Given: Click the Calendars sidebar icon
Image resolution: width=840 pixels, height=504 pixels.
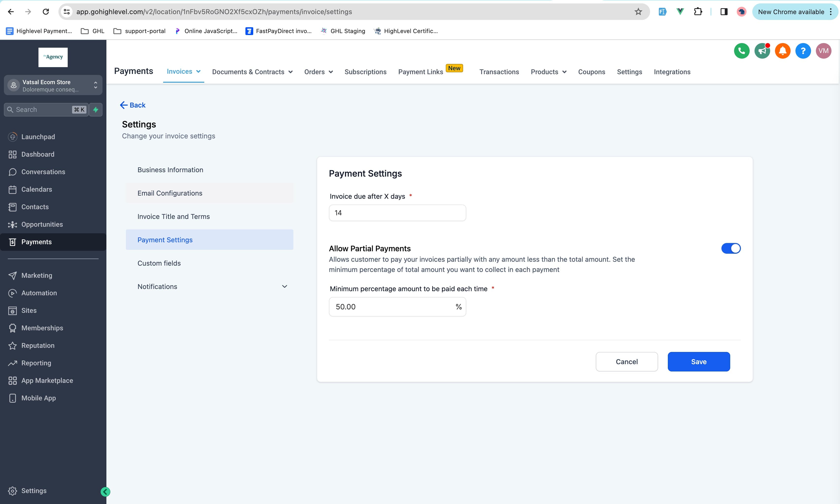Looking at the screenshot, I should (x=13, y=189).
